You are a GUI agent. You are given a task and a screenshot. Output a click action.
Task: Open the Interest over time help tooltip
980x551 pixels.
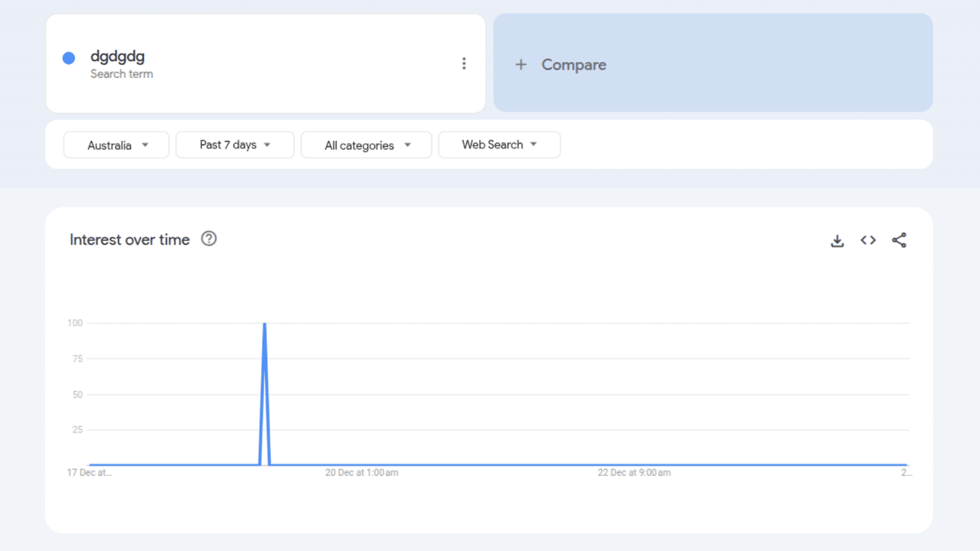[x=208, y=239]
